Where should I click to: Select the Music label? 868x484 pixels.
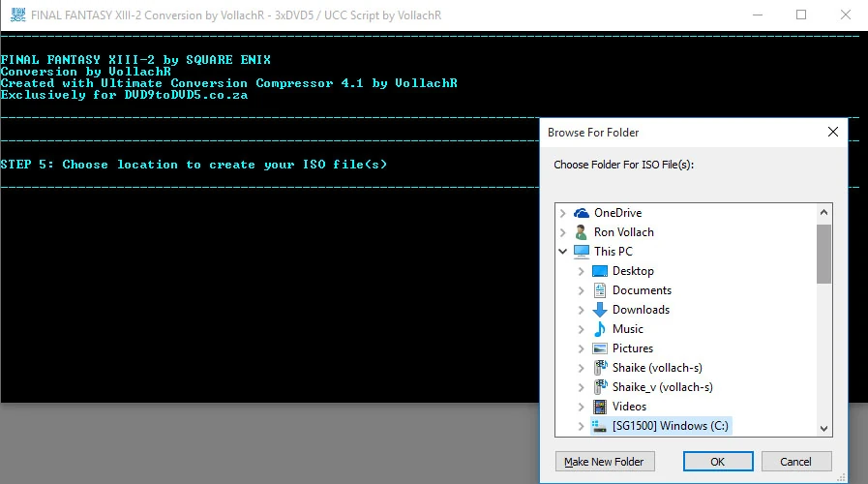tap(628, 329)
